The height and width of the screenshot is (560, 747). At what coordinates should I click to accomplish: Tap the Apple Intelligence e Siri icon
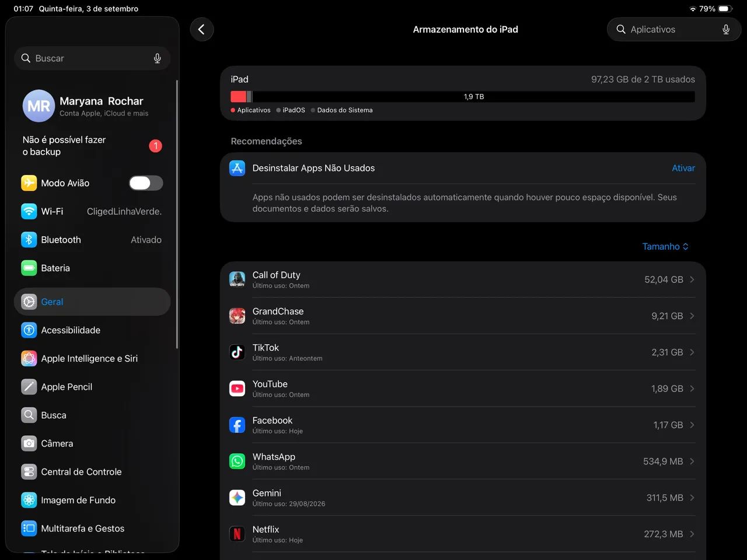click(29, 358)
